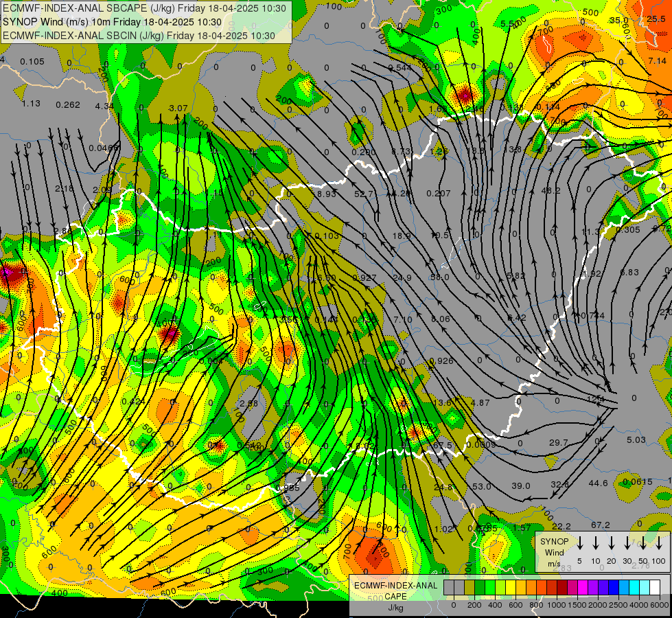The width and height of the screenshot is (672, 618).
Task: Click the 1.13 value on the map
Action: 31,104
